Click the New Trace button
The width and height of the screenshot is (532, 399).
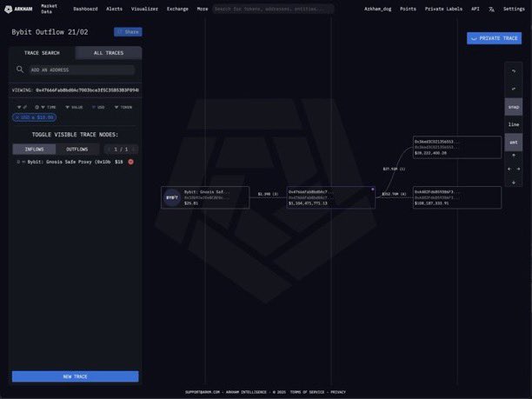click(x=75, y=376)
